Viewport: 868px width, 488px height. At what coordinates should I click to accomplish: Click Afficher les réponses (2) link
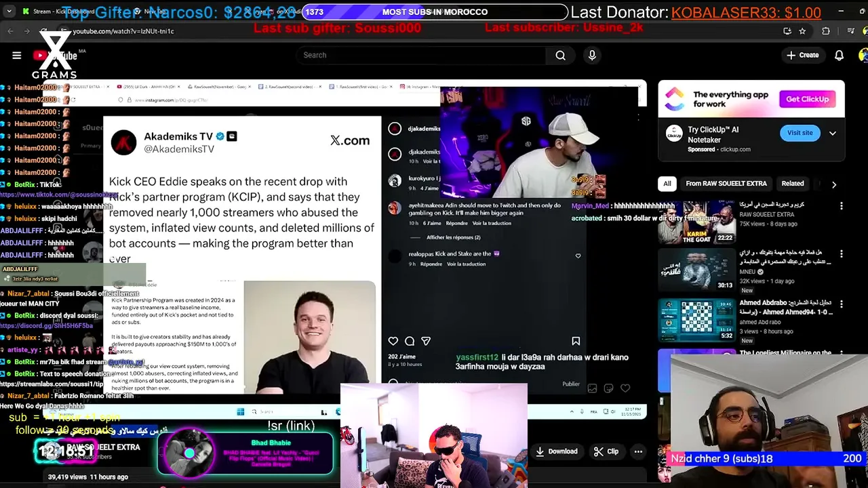click(x=454, y=237)
